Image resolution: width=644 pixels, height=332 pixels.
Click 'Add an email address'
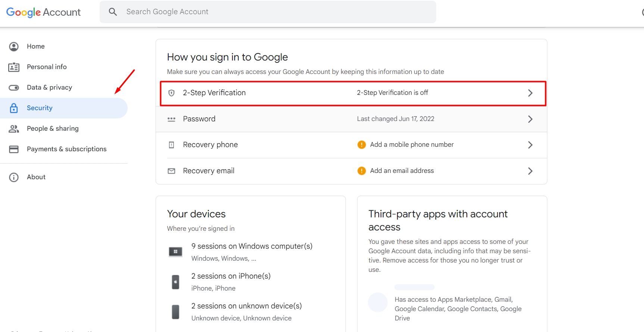[x=402, y=171]
